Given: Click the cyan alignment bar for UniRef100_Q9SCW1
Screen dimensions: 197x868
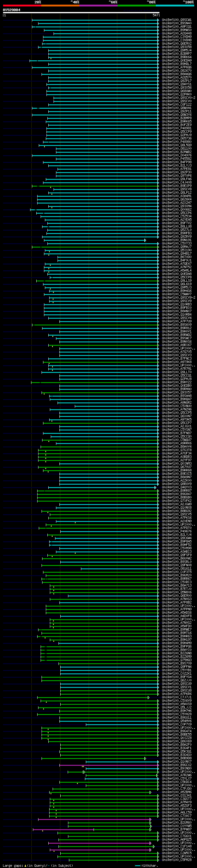Looking at the screenshot, I should point(95,20).
